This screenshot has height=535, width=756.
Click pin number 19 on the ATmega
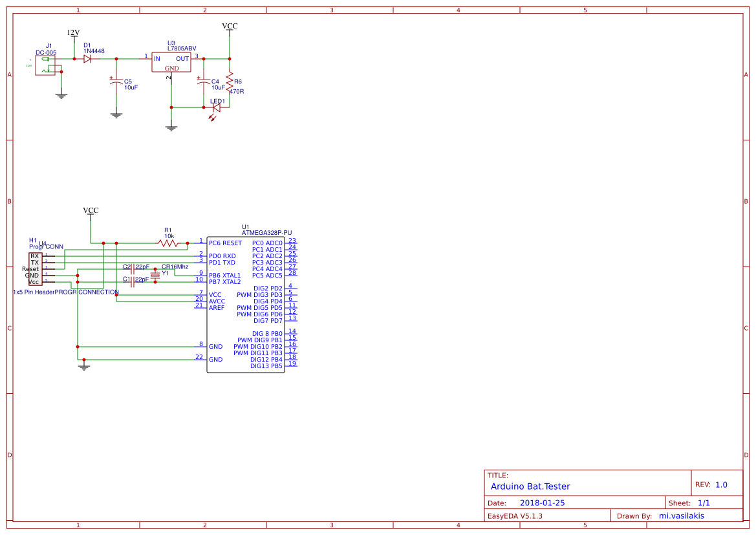(x=292, y=364)
